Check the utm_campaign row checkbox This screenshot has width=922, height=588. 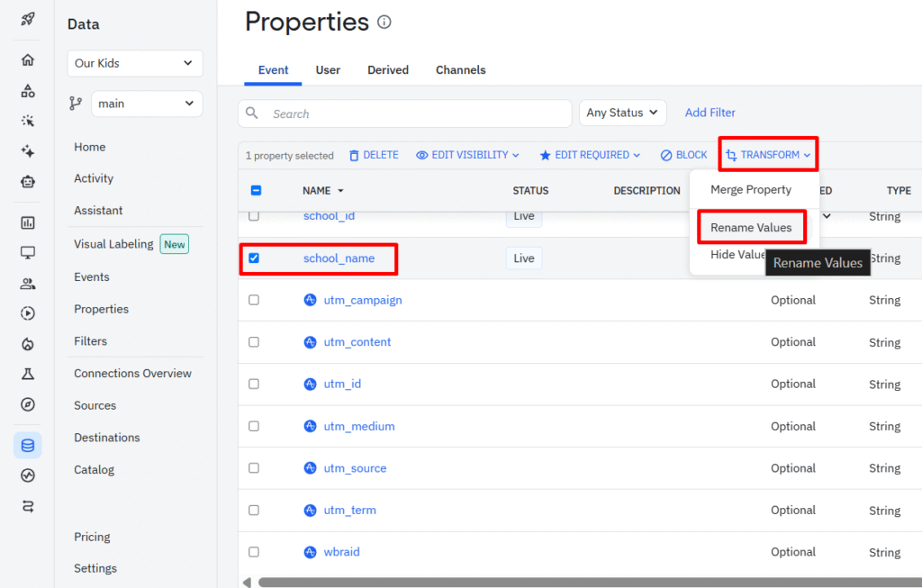[x=254, y=300]
